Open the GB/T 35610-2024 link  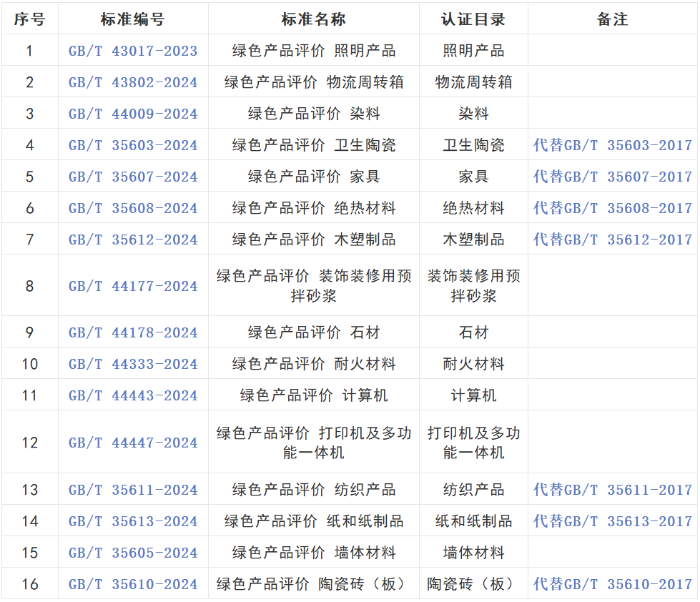pos(133,584)
